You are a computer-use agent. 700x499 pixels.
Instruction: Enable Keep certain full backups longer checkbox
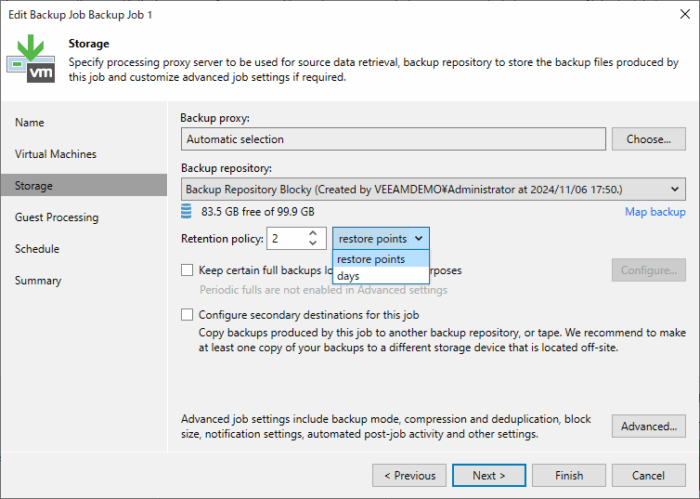coord(187,270)
